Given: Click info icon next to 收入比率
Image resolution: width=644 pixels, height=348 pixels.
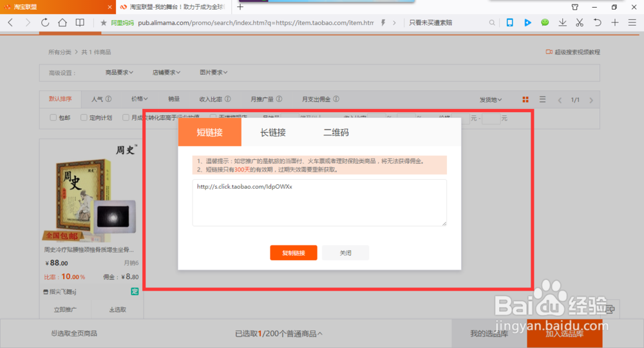Looking at the screenshot, I should (x=227, y=99).
